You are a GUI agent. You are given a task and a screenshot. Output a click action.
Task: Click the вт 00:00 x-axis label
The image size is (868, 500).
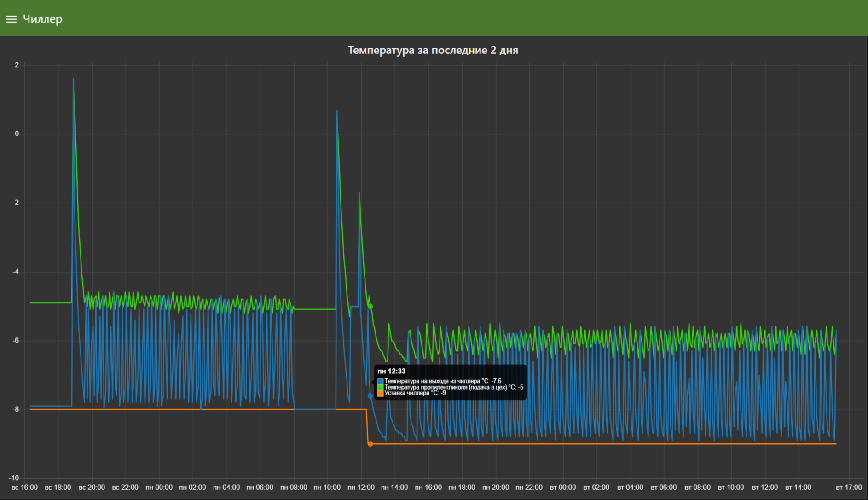point(563,488)
